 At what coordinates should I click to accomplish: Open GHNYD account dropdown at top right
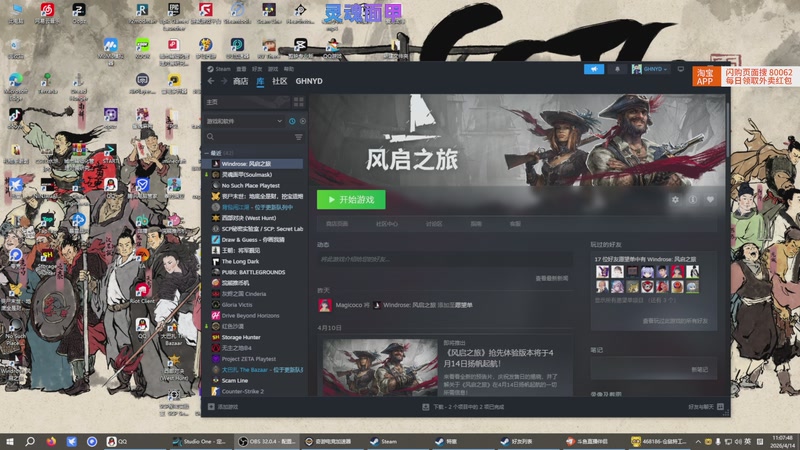click(x=649, y=69)
